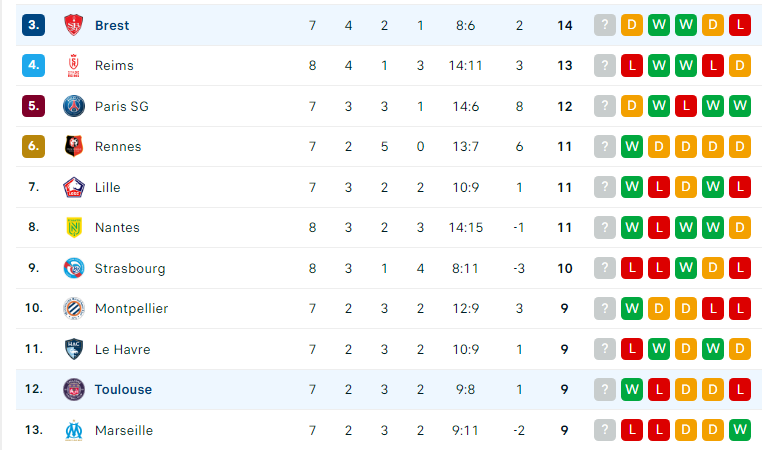Select the Rennes club crest
This screenshot has width=762, height=450.
pyautogui.click(x=74, y=146)
